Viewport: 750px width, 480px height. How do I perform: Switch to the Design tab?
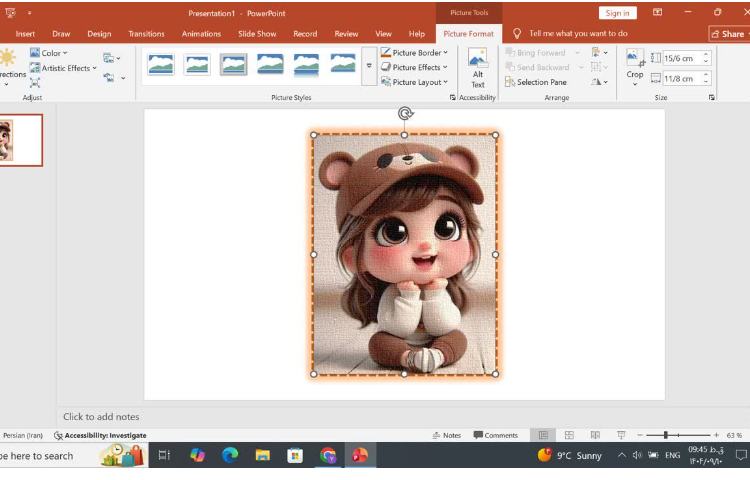[99, 34]
